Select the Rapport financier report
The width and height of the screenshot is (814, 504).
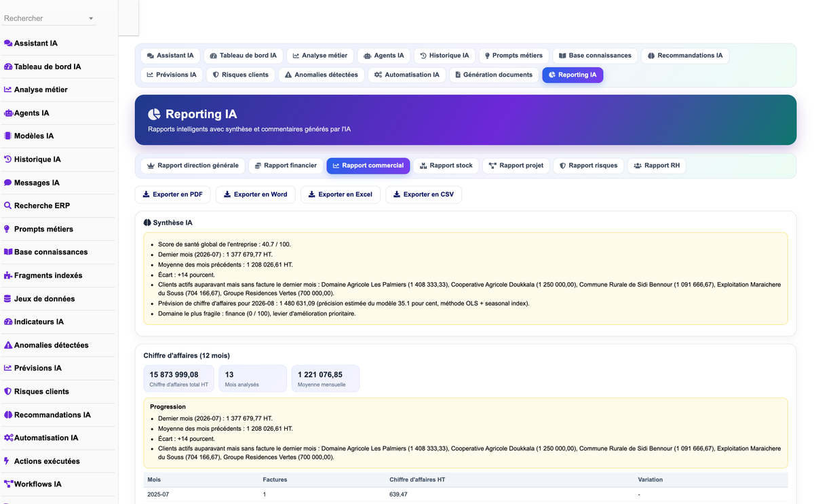pos(286,166)
